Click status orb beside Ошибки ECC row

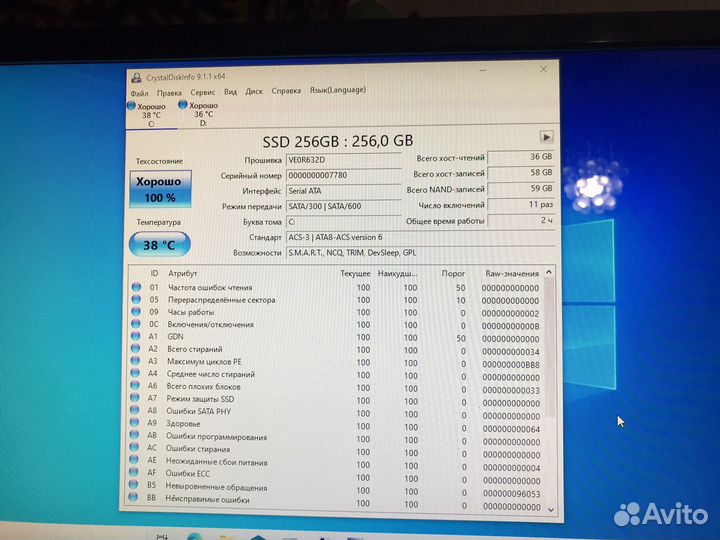click(137, 472)
